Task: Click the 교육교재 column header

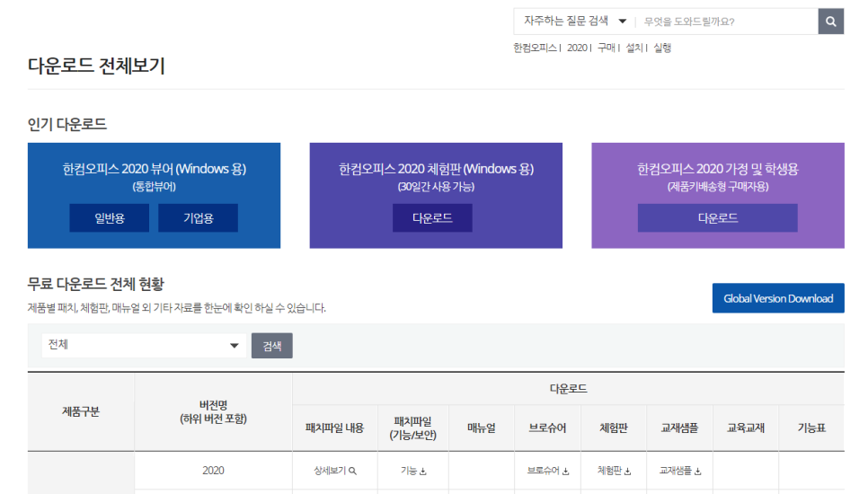Action: coord(746,428)
